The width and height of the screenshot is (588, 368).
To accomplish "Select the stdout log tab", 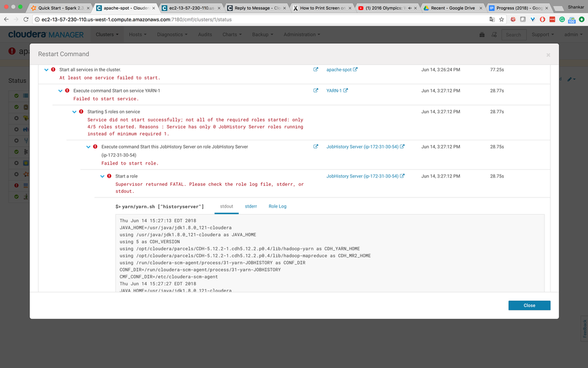I will 226,206.
